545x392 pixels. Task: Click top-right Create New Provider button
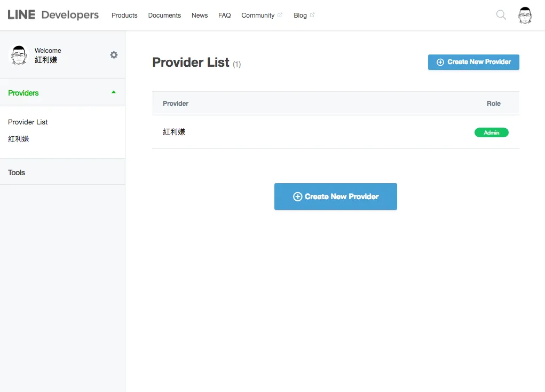[473, 62]
